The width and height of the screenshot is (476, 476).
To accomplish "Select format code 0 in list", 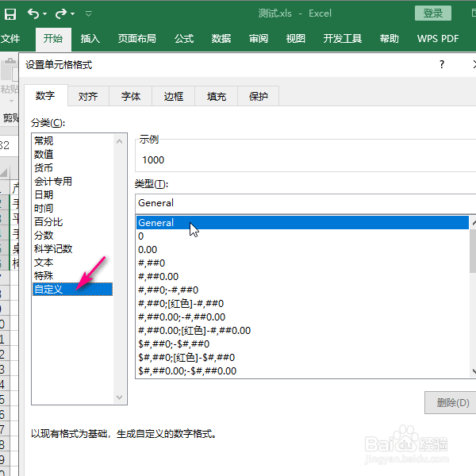I will tap(302, 236).
